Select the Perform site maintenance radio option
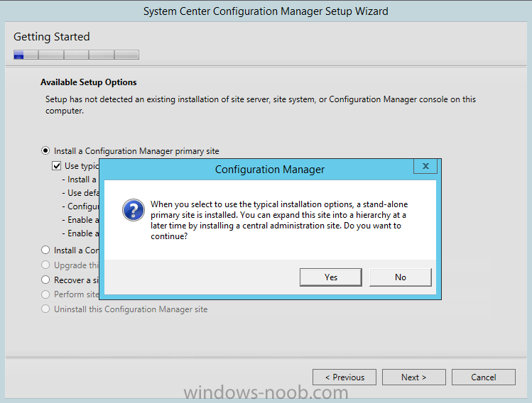The image size is (532, 403). click(x=45, y=294)
